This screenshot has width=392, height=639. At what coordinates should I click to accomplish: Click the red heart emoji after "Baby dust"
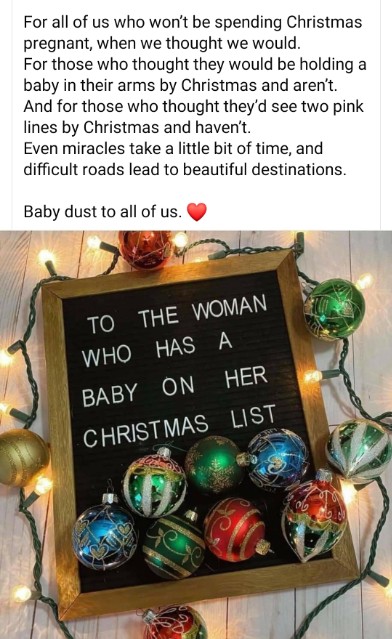click(196, 212)
